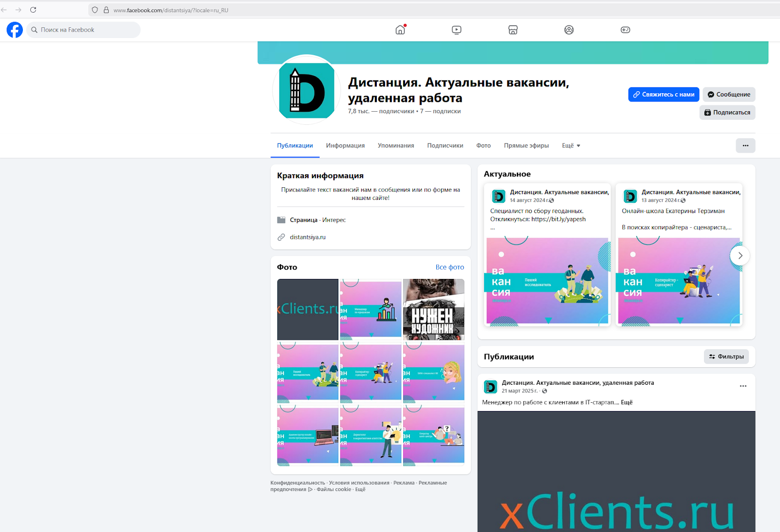The height and width of the screenshot is (532, 780).
Task: Open the distantsiya.ru website link
Action: pos(308,237)
